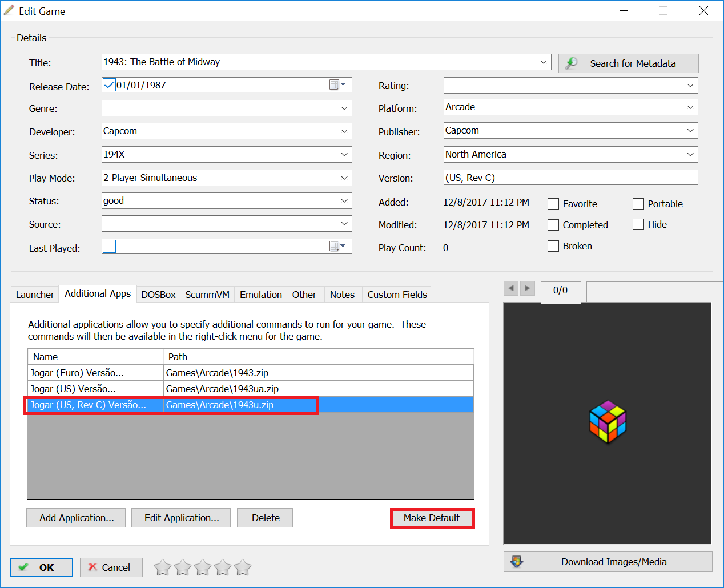Image resolution: width=724 pixels, height=588 pixels.
Task: Select the Games\Arcade\1943ua.zip row
Action: click(251, 389)
